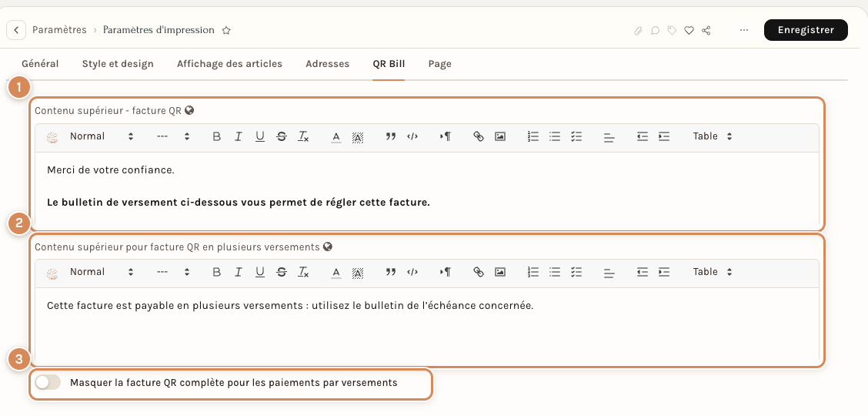868x416 pixels.
Task: Go back using the left chevron button
Action: pyautogui.click(x=16, y=30)
